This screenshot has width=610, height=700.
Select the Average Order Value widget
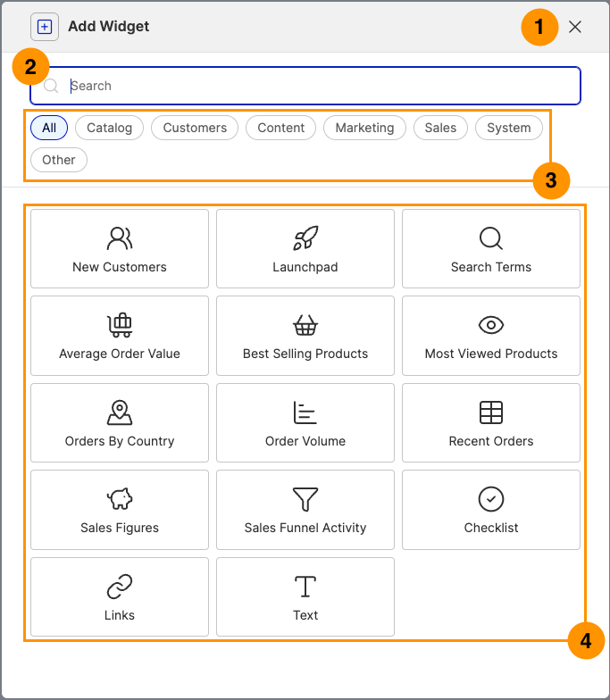(x=120, y=336)
